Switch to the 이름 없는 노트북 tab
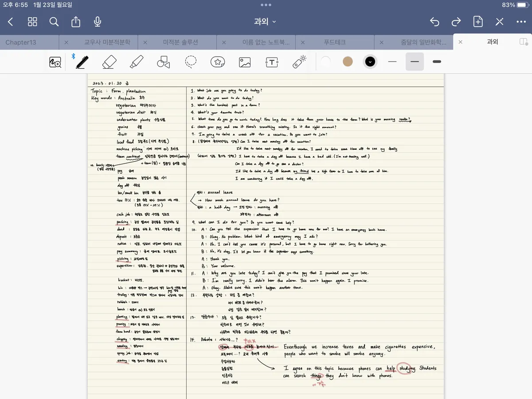The image size is (532, 399). (266, 42)
